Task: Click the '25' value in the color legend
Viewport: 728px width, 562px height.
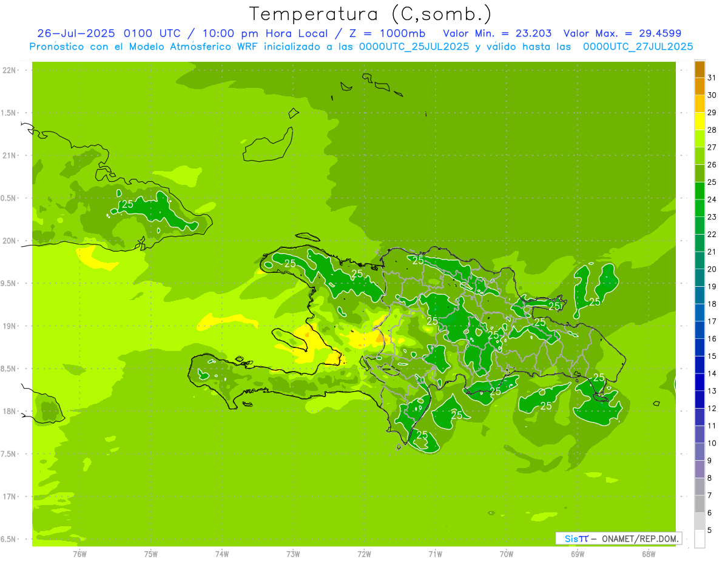Action: (712, 182)
